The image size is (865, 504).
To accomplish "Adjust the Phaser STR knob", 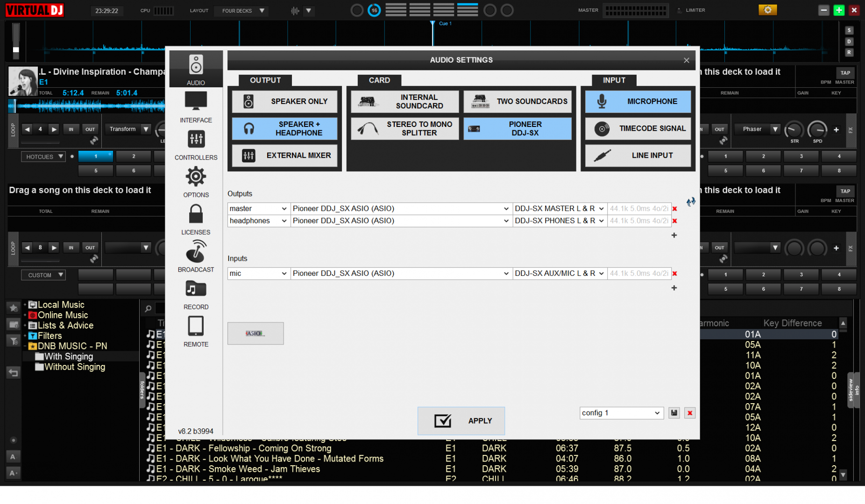I will [x=794, y=130].
